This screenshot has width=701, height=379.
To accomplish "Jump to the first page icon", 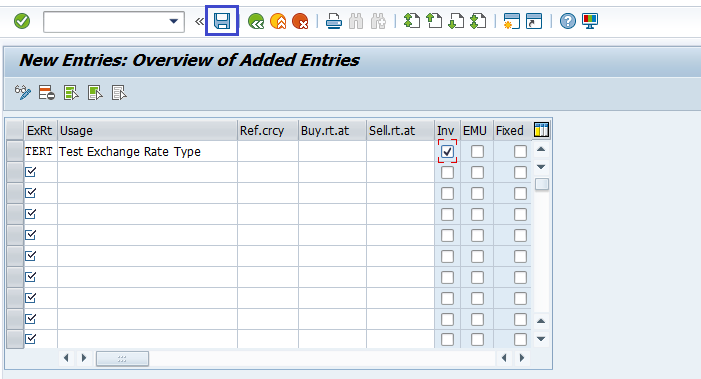I will point(412,21).
